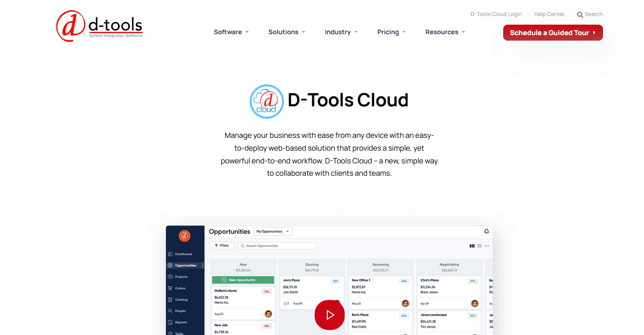The width and height of the screenshot is (644, 335).
Task: Open the My Opportunities dropdown
Action: pyautogui.click(x=273, y=231)
